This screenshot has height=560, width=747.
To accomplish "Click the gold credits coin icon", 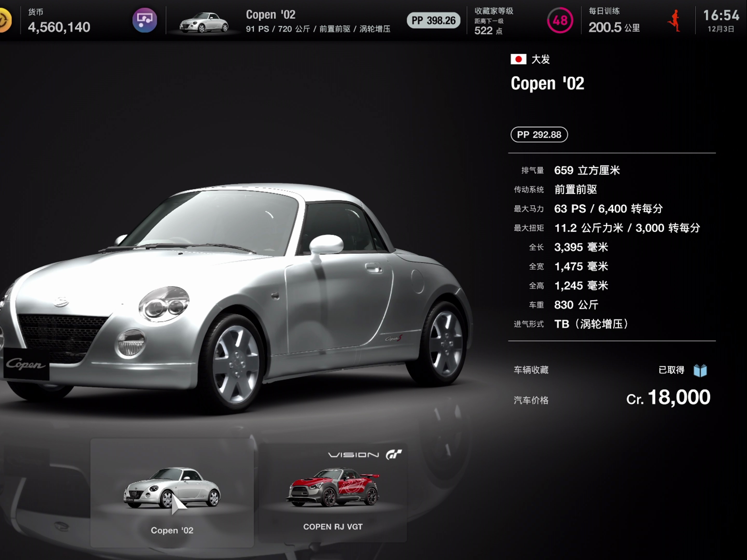I will [5, 20].
